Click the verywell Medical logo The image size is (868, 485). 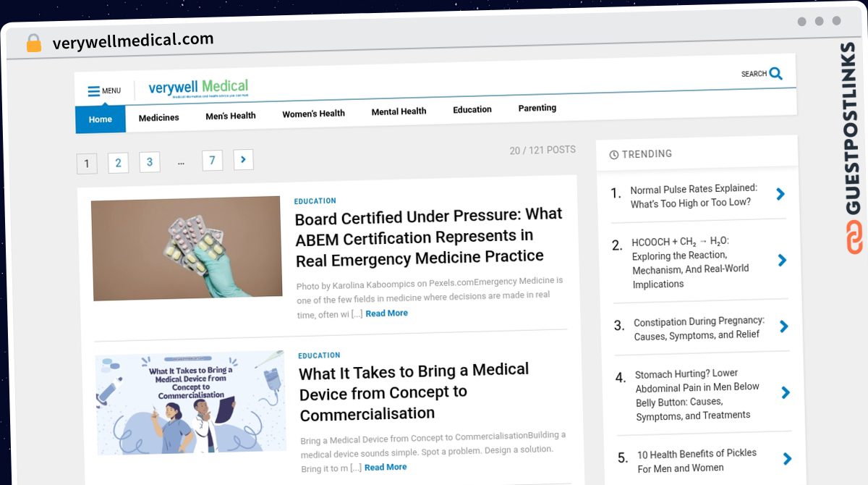(198, 88)
